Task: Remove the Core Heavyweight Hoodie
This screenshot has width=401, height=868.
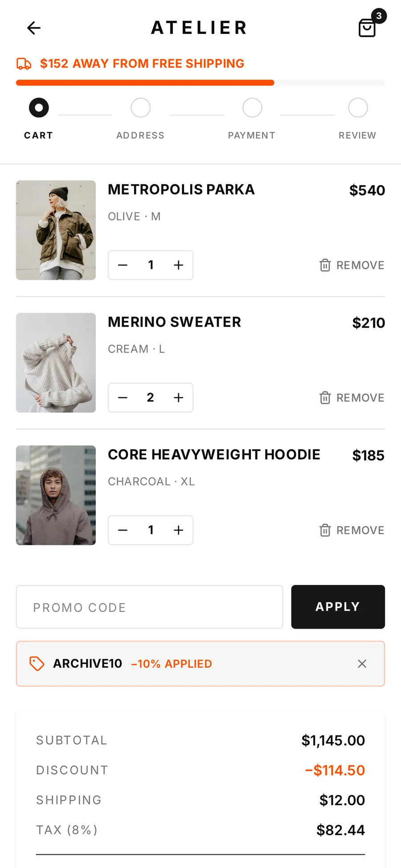Action: pyautogui.click(x=352, y=531)
